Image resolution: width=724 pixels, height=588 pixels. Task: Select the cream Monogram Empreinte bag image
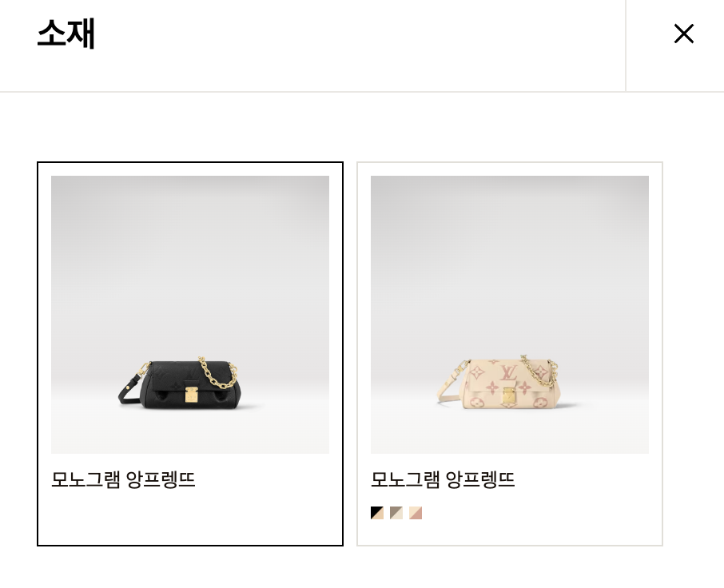pyautogui.click(x=510, y=314)
